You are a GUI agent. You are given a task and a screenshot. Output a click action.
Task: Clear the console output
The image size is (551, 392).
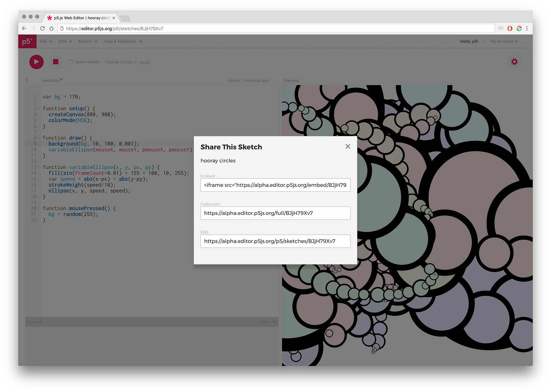(264, 322)
